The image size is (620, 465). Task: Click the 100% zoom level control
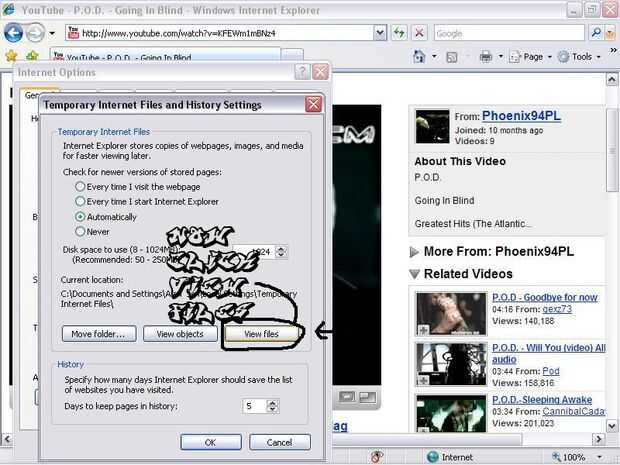click(569, 457)
